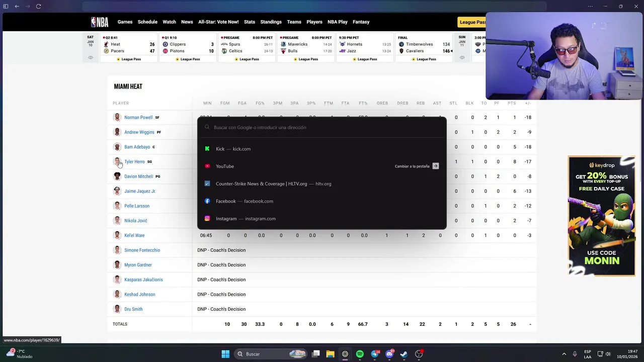Open Games in NBA navigation
This screenshot has width=644, height=362.
coord(125,22)
